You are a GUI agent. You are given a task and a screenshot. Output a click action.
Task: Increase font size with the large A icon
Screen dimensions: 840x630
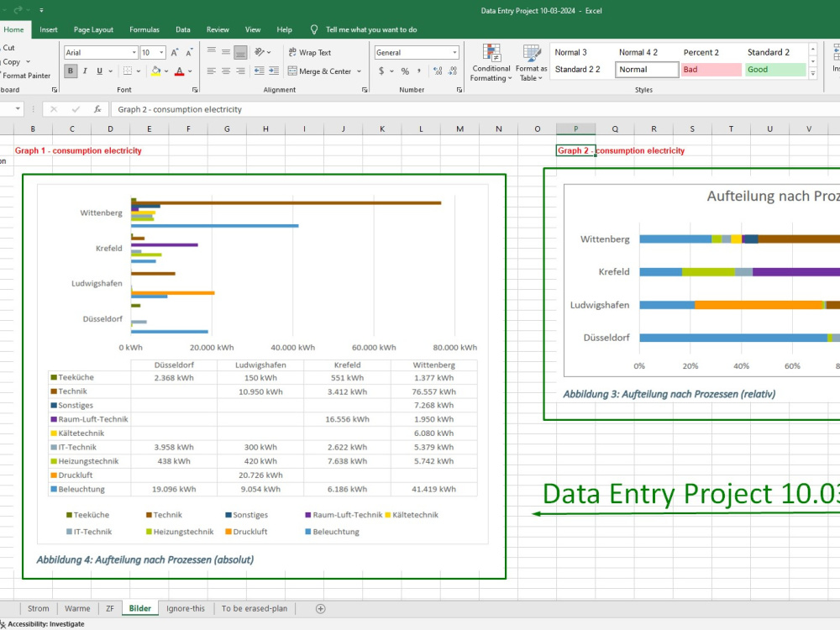tap(175, 52)
